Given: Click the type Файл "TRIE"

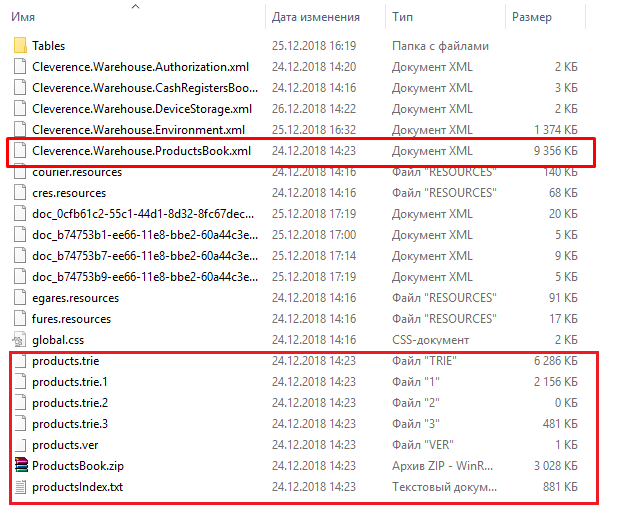Looking at the screenshot, I should click(x=424, y=361).
